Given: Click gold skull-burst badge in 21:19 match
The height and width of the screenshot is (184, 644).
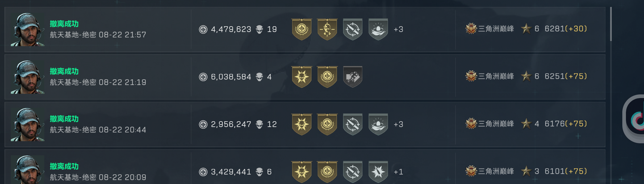Looking at the screenshot, I should [x=302, y=77].
